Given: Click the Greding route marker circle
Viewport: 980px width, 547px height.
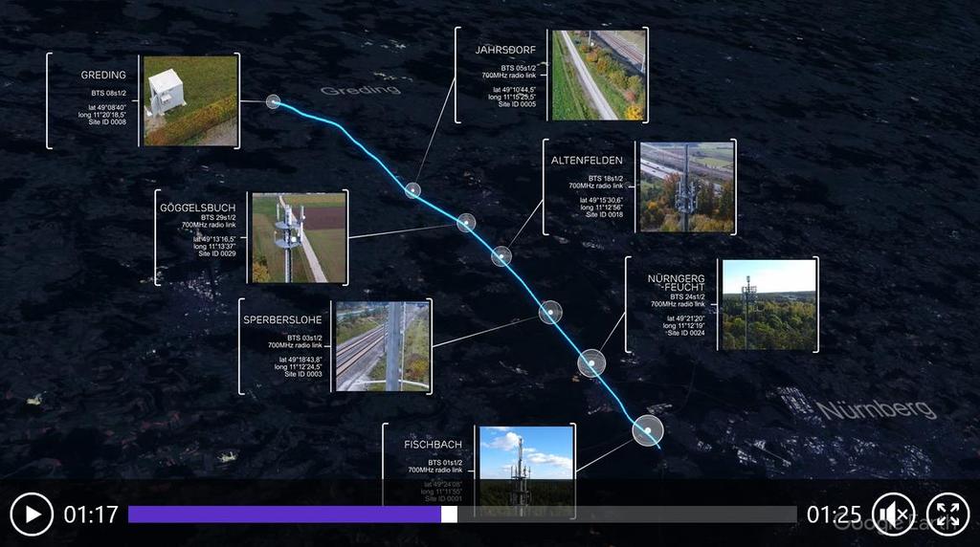Looking at the screenshot, I should click(273, 101).
